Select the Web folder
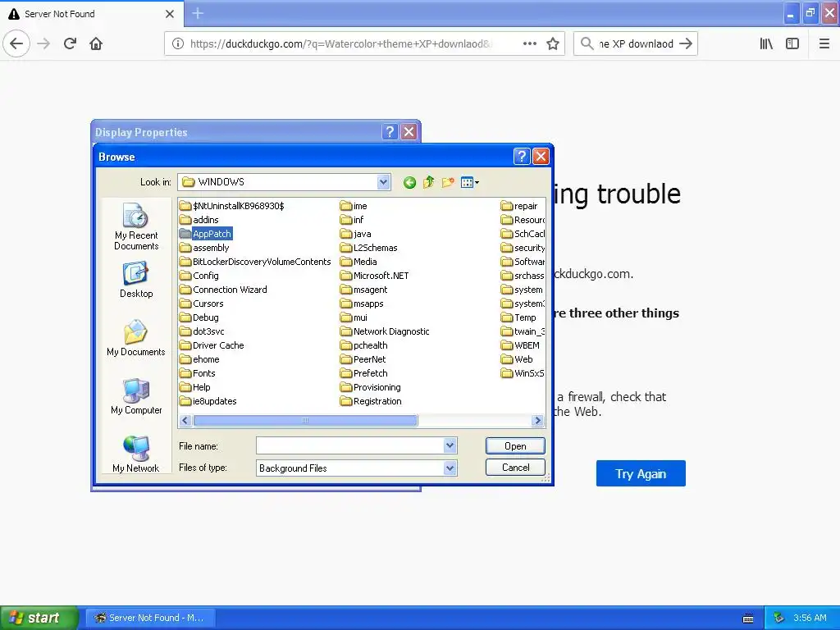840x630 pixels. click(x=517, y=359)
